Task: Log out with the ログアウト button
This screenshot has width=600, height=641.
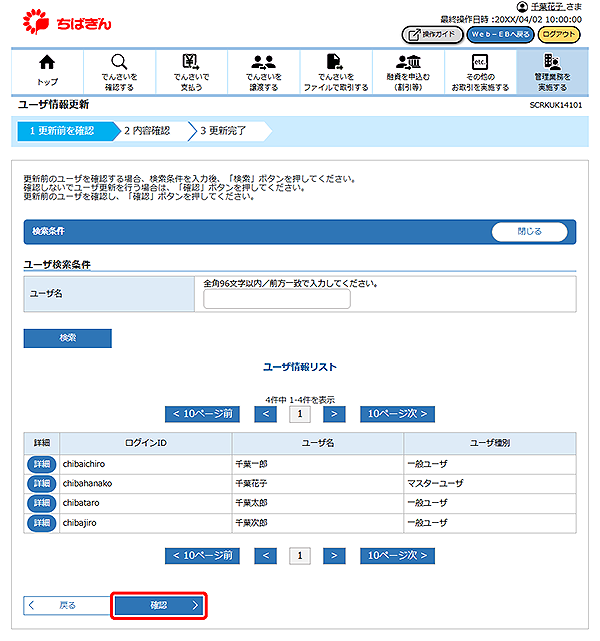Action: click(x=558, y=35)
